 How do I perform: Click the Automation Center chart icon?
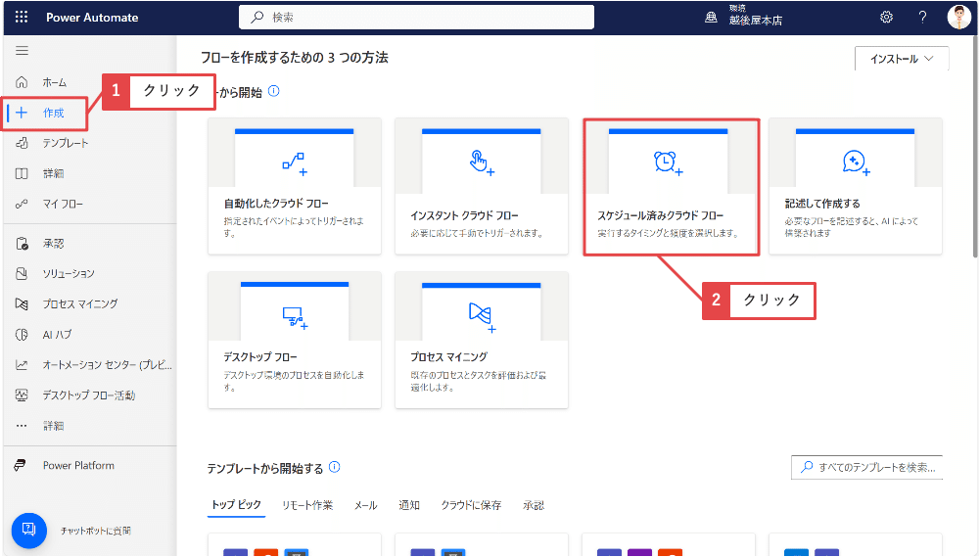click(22, 364)
